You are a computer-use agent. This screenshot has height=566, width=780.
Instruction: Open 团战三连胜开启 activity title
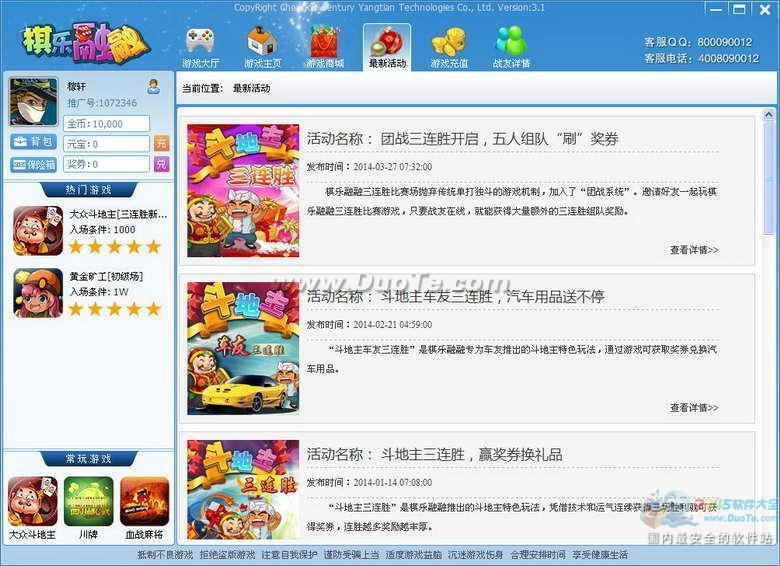[462, 139]
